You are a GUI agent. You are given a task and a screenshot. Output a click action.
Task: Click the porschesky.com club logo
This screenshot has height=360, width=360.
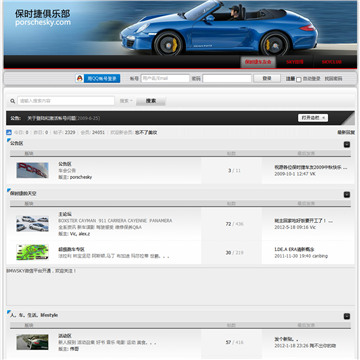point(42,18)
